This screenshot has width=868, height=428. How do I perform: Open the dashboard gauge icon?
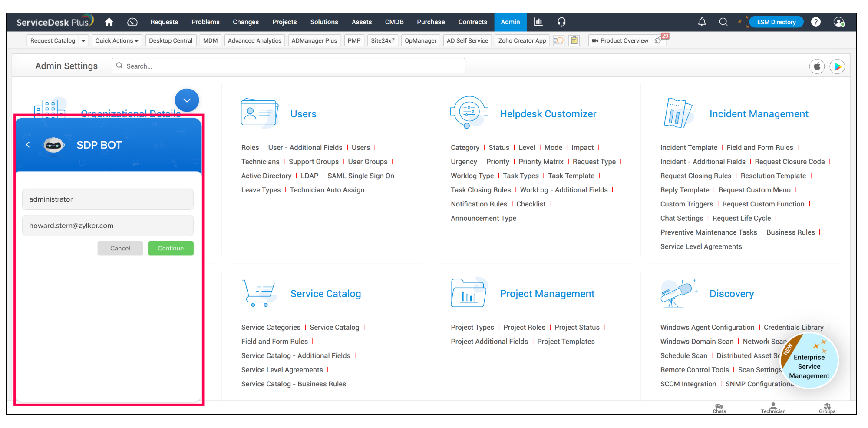[132, 22]
